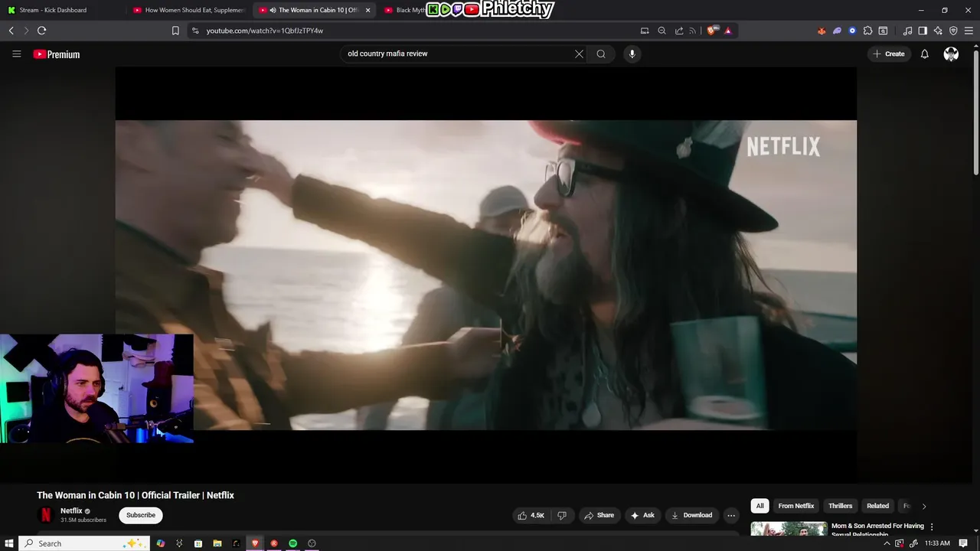The image size is (980, 551).
Task: Switch to Stream - Kick Dashboard tab
Action: 61,10
